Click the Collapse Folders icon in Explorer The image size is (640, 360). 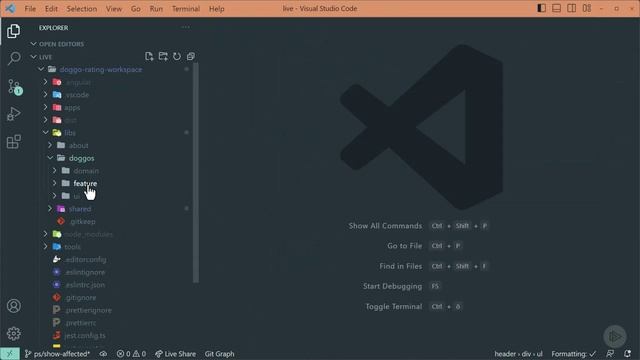191,56
